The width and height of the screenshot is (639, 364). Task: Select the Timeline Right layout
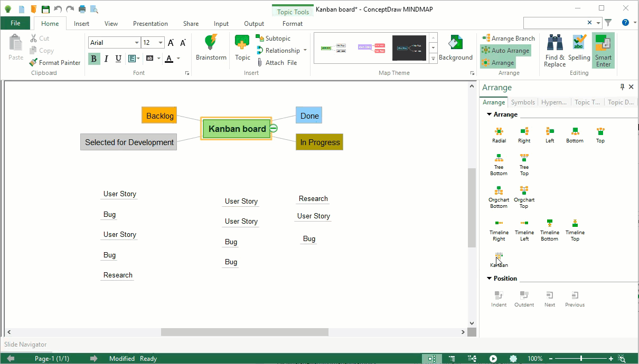coord(499,230)
